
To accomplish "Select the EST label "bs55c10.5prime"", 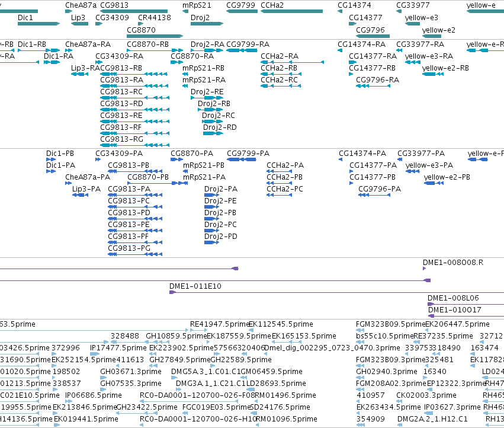I will (x=385, y=336).
